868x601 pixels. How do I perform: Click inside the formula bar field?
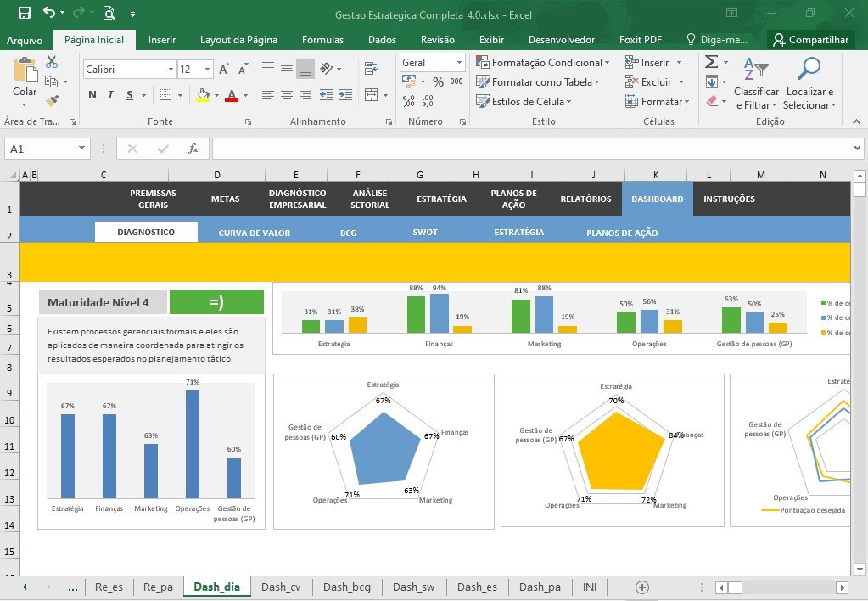pos(531,149)
